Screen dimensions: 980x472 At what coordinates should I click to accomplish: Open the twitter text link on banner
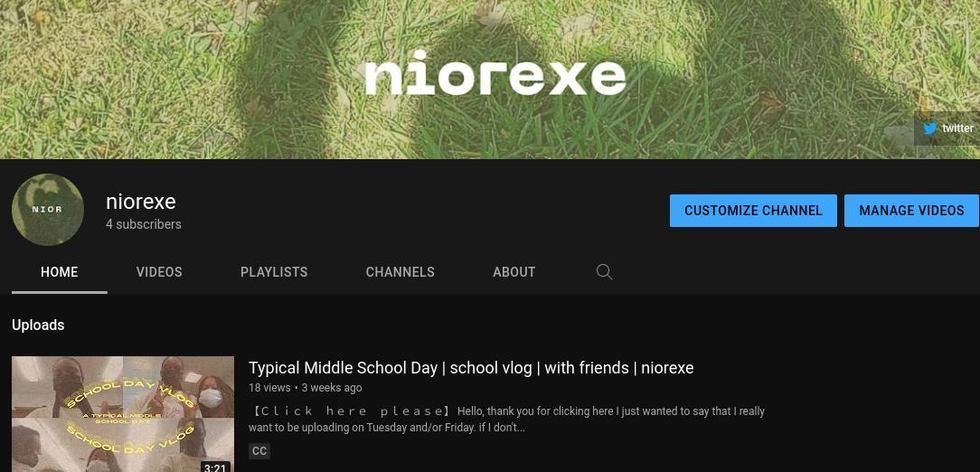(957, 128)
